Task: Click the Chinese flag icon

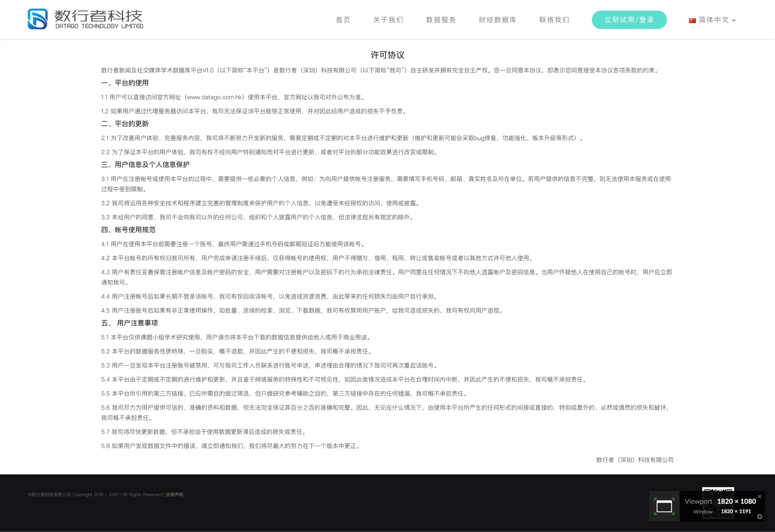Action: 692,20
